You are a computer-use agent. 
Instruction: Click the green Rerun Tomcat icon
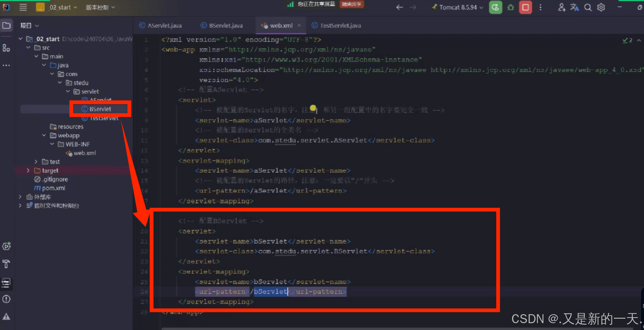pyautogui.click(x=495, y=7)
